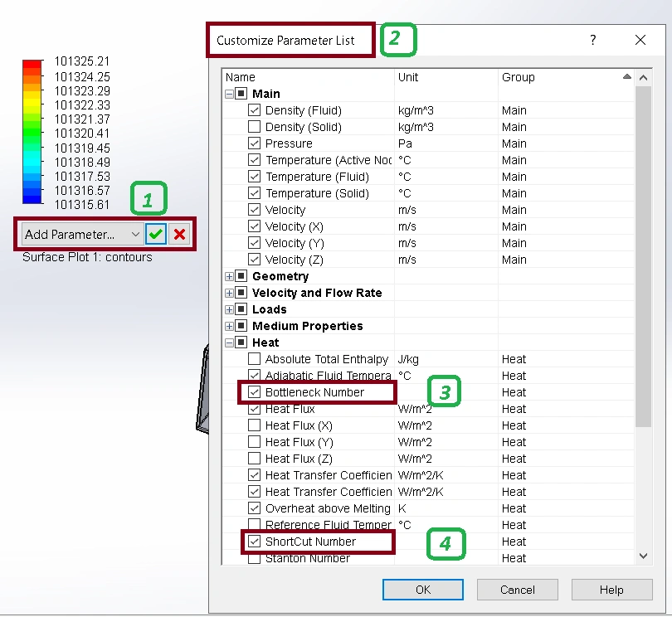The height and width of the screenshot is (617, 672).
Task: Click the J/kg unit cell
Action: point(408,359)
